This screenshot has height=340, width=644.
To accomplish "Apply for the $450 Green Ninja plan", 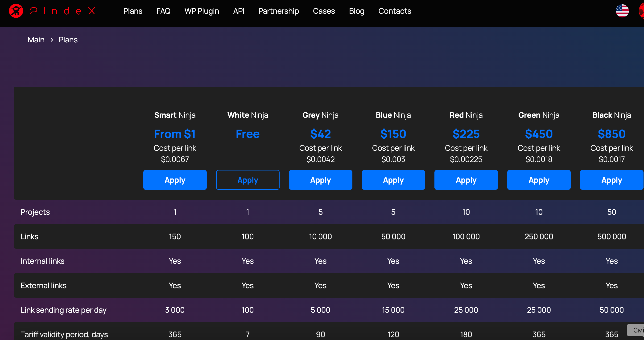I will 538,180.
